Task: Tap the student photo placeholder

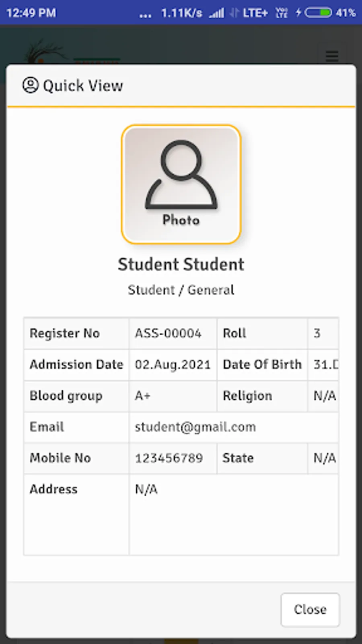Action: (181, 184)
